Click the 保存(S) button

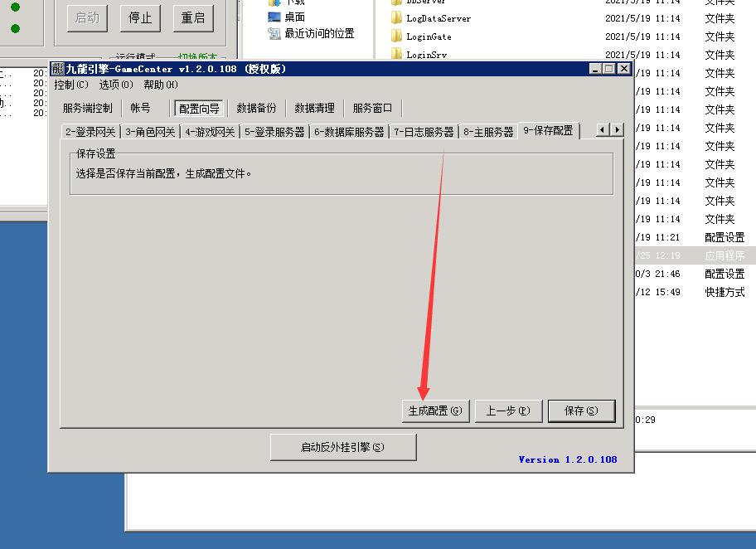tap(580, 411)
